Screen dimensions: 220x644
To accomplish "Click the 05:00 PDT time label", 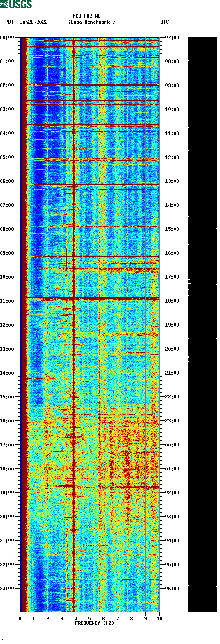I will pos(7,157).
